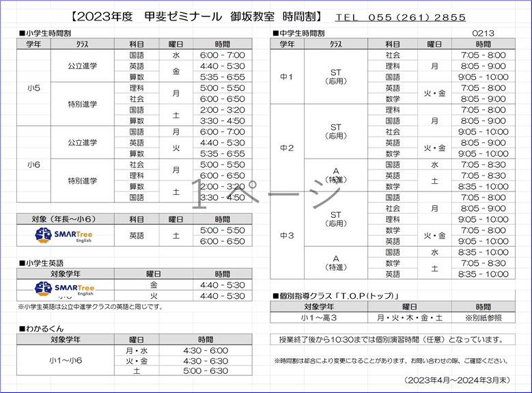The width and height of the screenshot is (532, 393).
Task: Click the 月・火・木・金・土 weekday cell
Action: tap(410, 318)
